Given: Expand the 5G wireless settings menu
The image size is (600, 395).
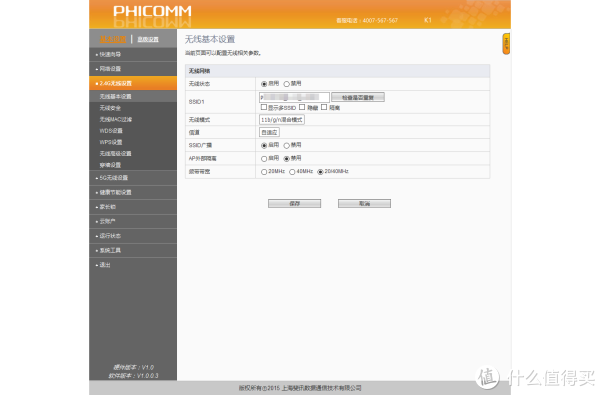Looking at the screenshot, I should pos(133,178).
